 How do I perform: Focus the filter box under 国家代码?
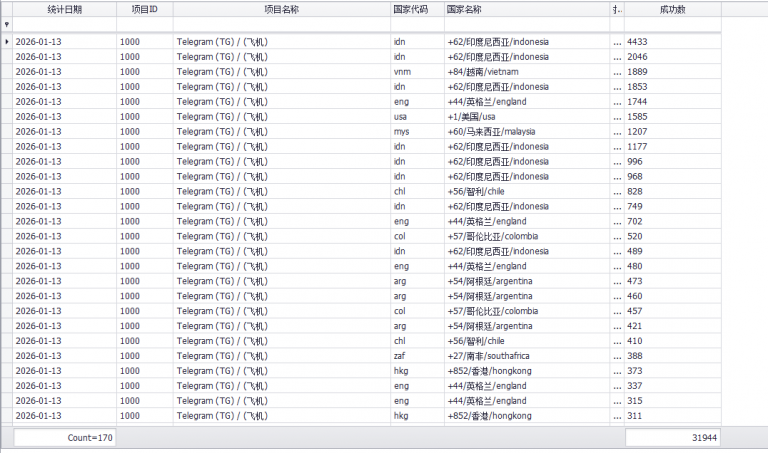click(x=417, y=24)
